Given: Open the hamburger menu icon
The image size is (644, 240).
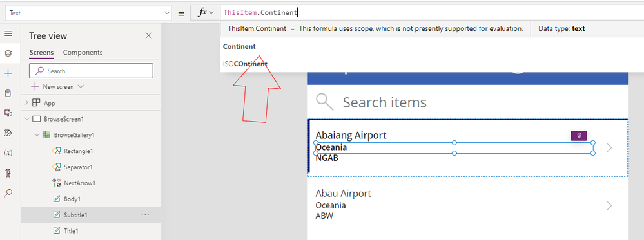Looking at the screenshot, I should point(8,33).
